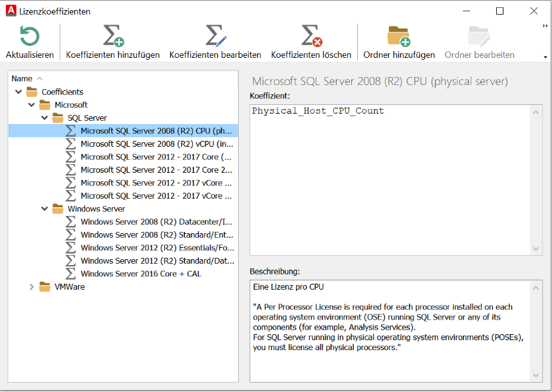
Task: Click the Koeffizienten bearbeiten toolbar icon
Action: pos(215,36)
